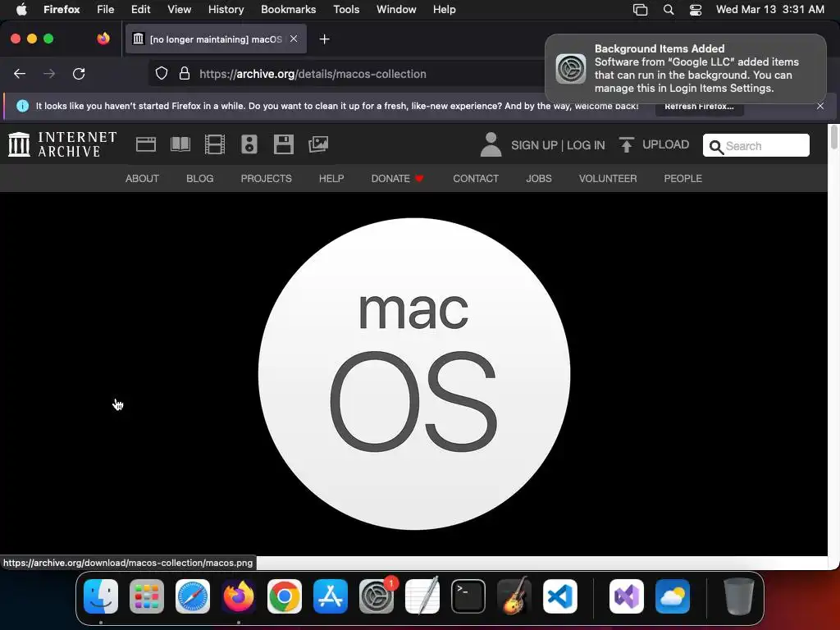Click the tracking protection shield icon
840x630 pixels.
tap(162, 74)
